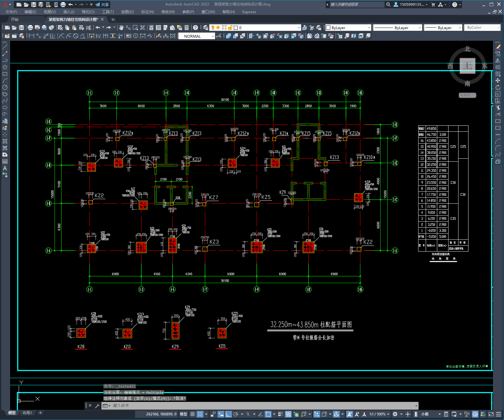Click the Workspace Switching gear icon
504x420 pixels.
(x=395, y=414)
